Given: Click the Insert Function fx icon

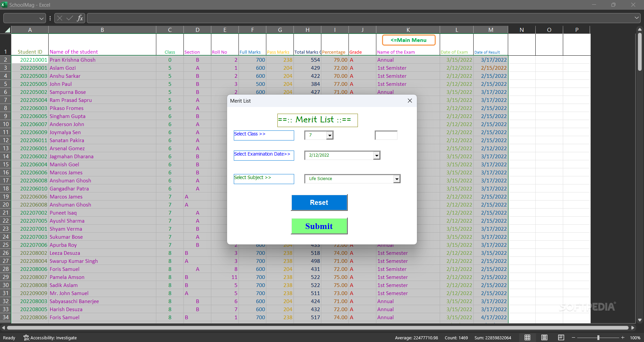Looking at the screenshot, I should pyautogui.click(x=80, y=18).
